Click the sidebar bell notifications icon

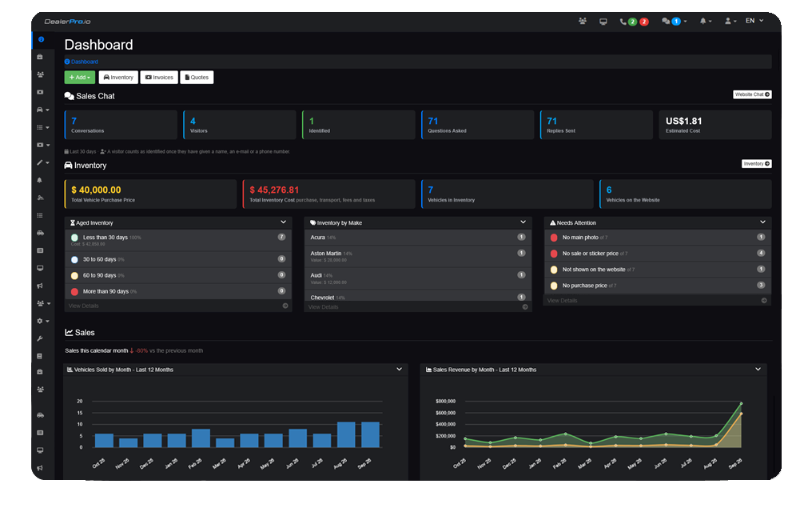[40, 180]
